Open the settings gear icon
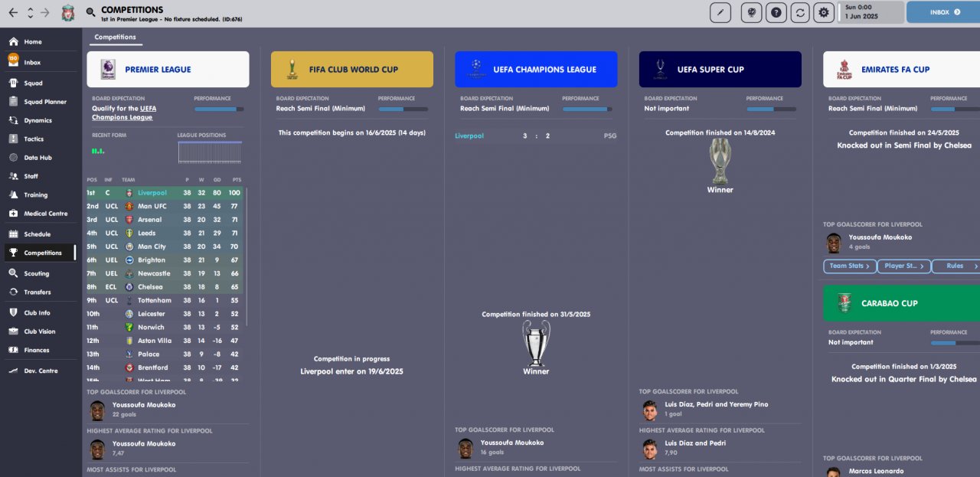Image resolution: width=980 pixels, height=477 pixels. coord(824,12)
